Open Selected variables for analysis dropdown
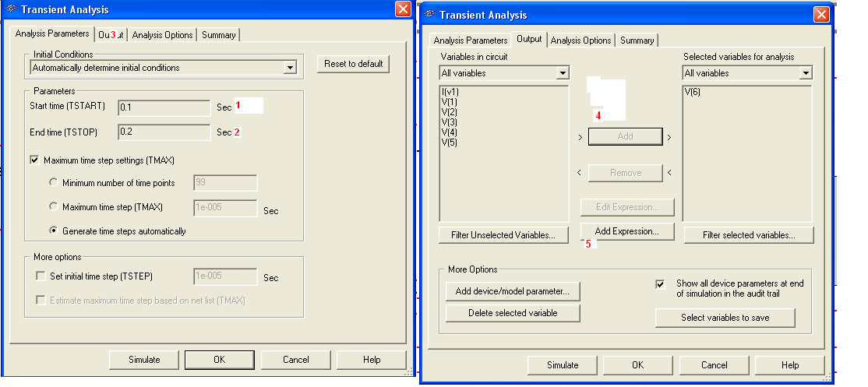This screenshot has width=868, height=387. 806,73
